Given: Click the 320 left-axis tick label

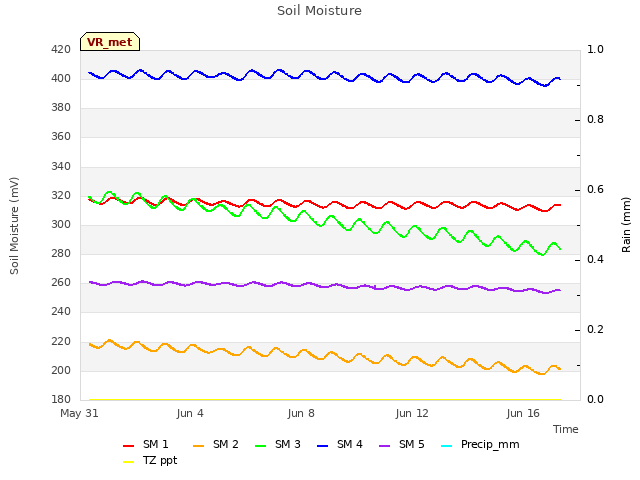Looking at the screenshot, I should pyautogui.click(x=61, y=196).
